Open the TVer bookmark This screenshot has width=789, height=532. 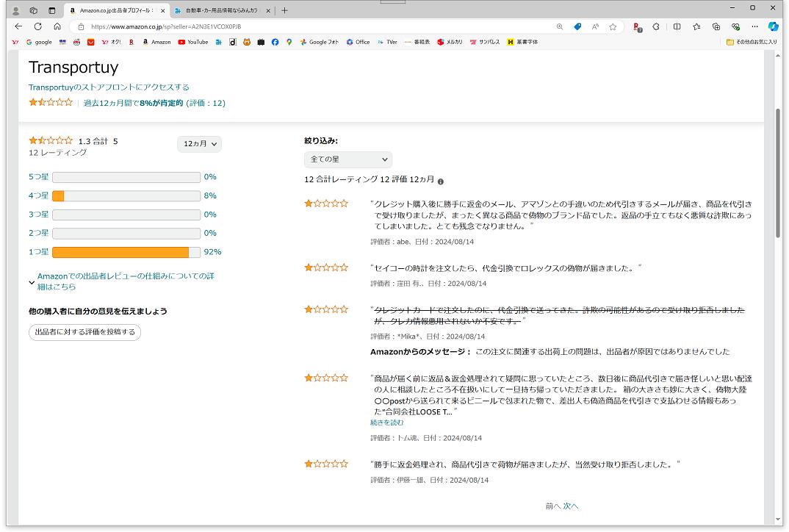[387, 43]
